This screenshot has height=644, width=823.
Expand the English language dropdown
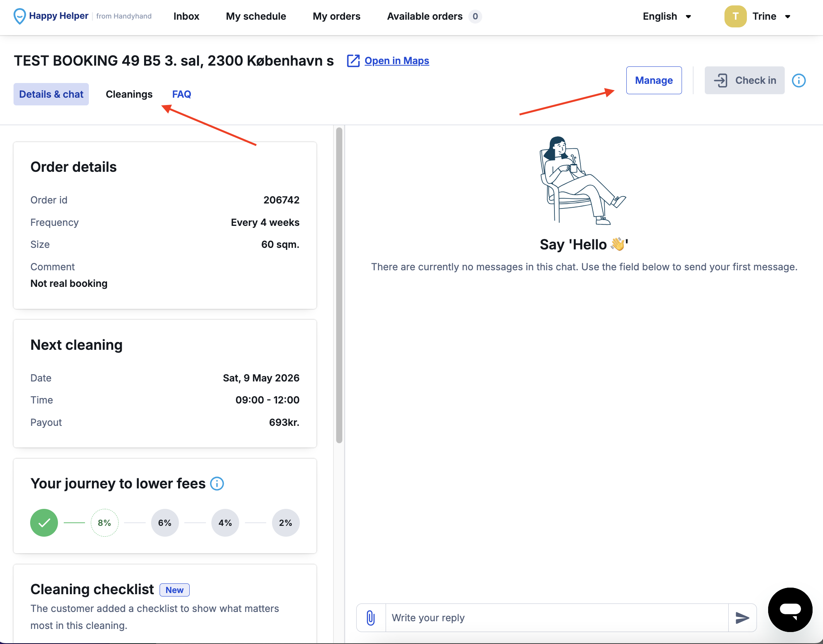click(667, 16)
